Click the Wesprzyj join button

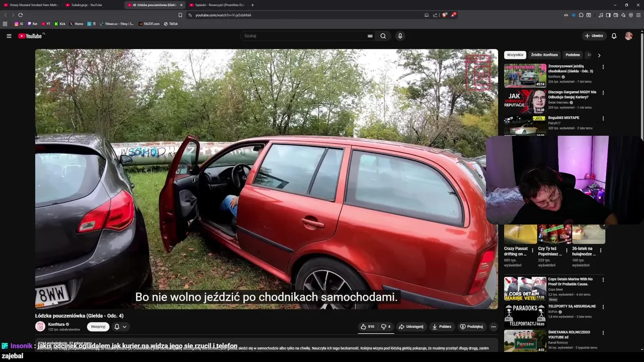pyautogui.click(x=98, y=327)
